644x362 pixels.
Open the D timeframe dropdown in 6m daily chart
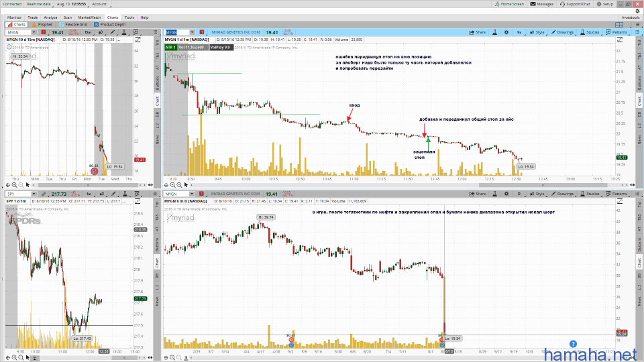coord(519,194)
